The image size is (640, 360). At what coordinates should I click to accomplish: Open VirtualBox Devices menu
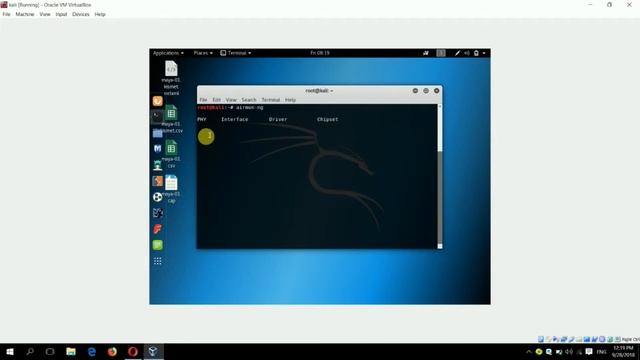(80, 14)
